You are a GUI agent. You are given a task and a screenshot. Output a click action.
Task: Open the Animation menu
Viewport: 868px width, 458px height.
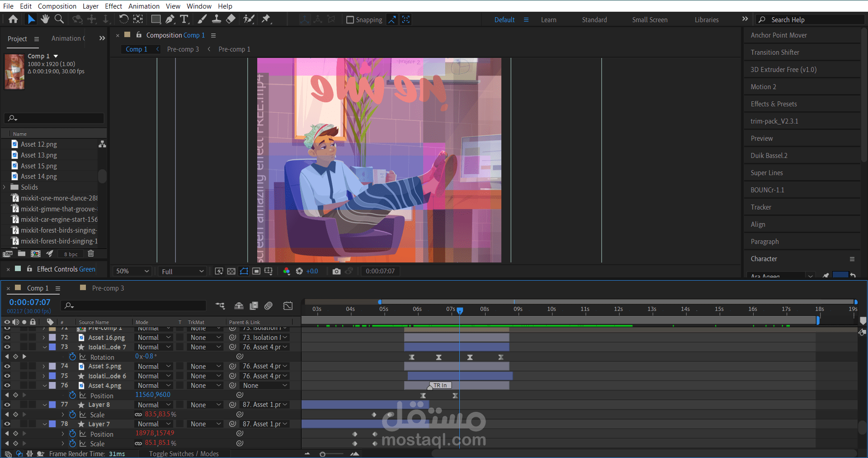(x=144, y=6)
